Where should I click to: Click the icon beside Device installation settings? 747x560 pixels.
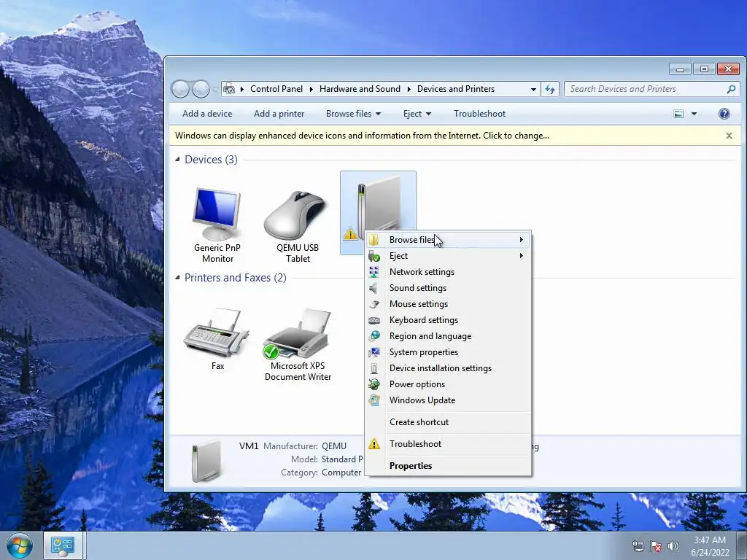[x=374, y=368]
